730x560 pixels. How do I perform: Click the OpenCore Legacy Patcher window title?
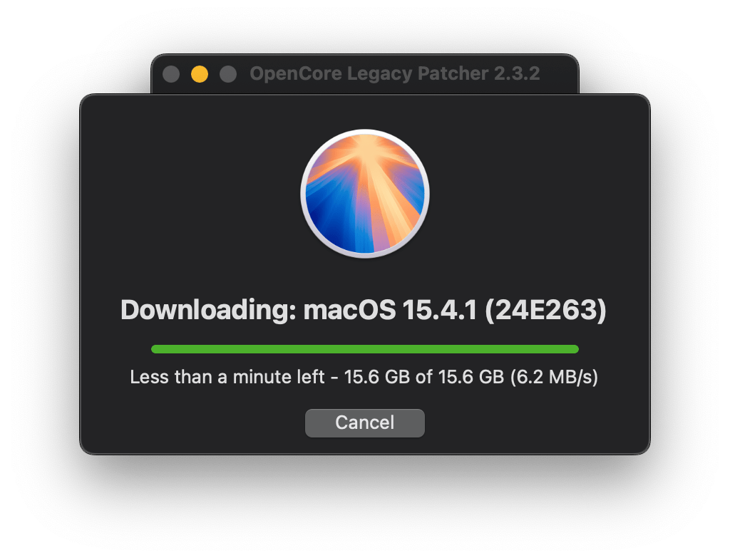394,74
